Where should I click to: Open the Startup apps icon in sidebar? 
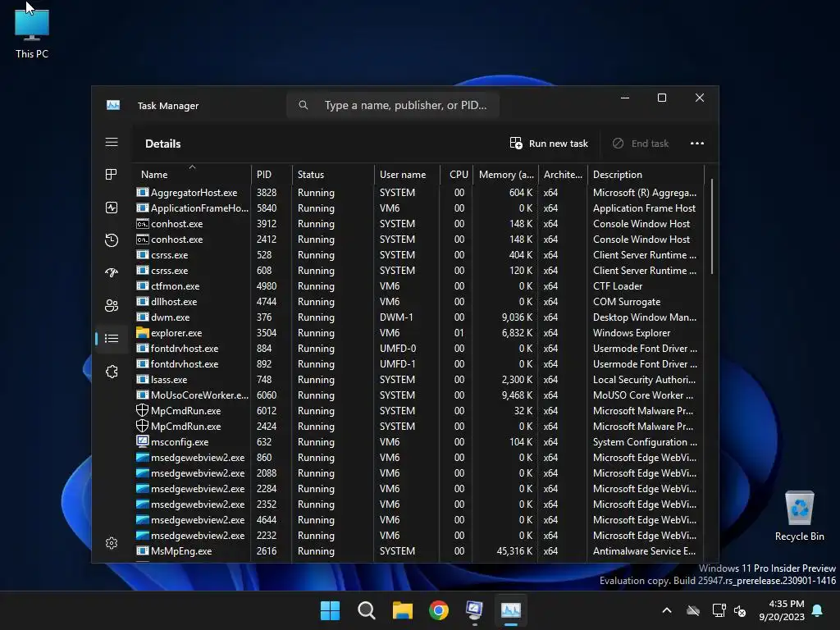coord(112,272)
